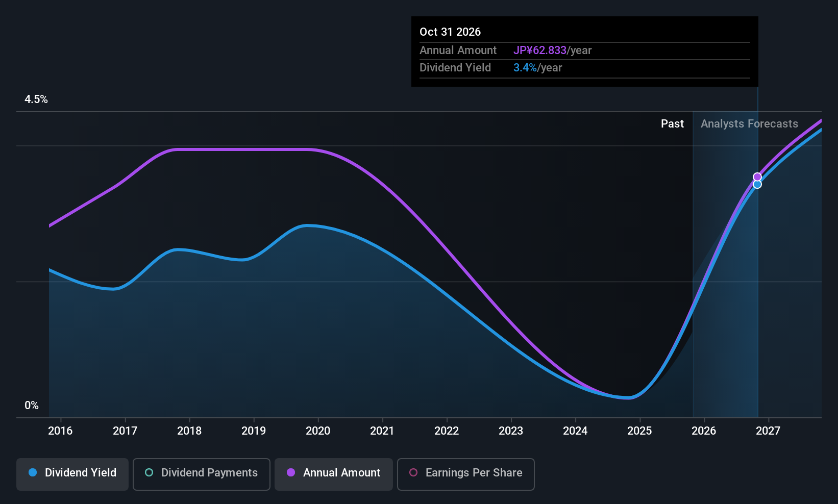The image size is (838, 504).
Task: Click the pink ring beside Earnings Per Share
Action: [413, 473]
